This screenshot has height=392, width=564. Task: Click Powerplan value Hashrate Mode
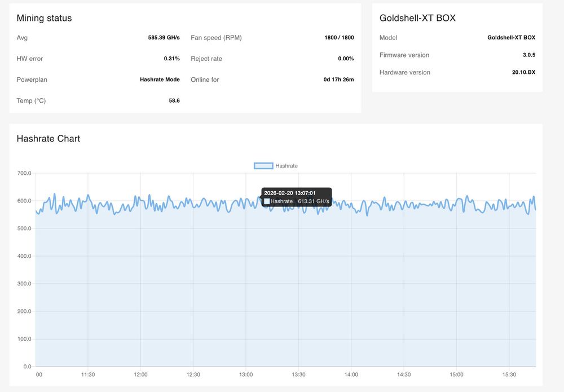point(160,80)
